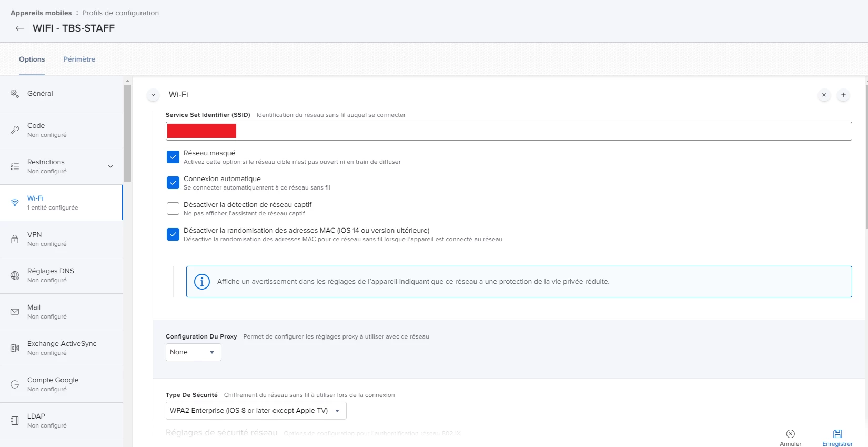
Task: Select Général in the sidebar
Action: [x=62, y=94]
